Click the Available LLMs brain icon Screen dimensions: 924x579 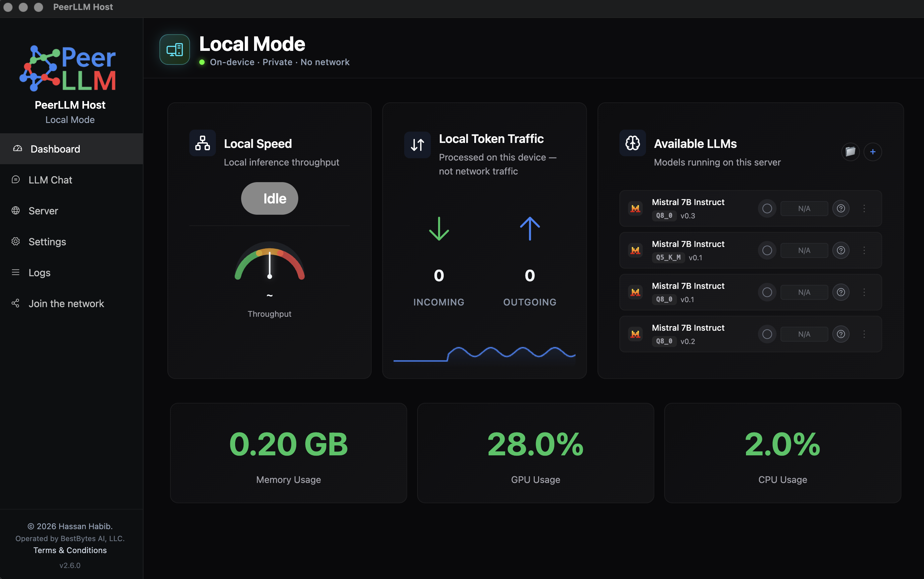coord(632,143)
